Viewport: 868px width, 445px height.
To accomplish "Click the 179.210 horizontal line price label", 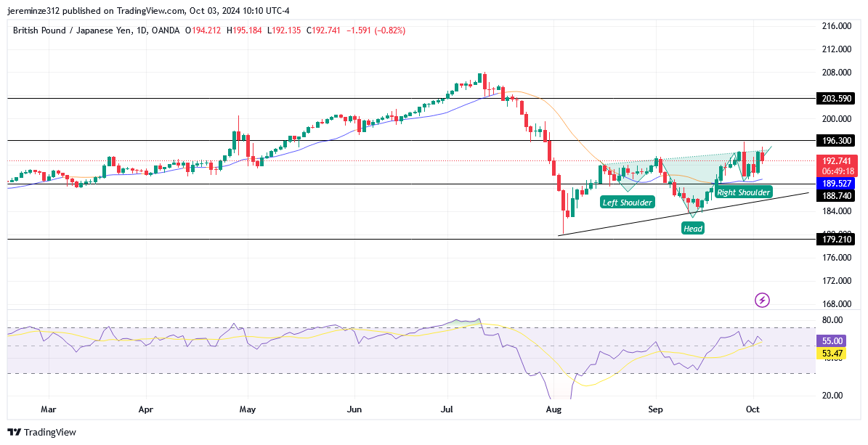I will click(835, 239).
